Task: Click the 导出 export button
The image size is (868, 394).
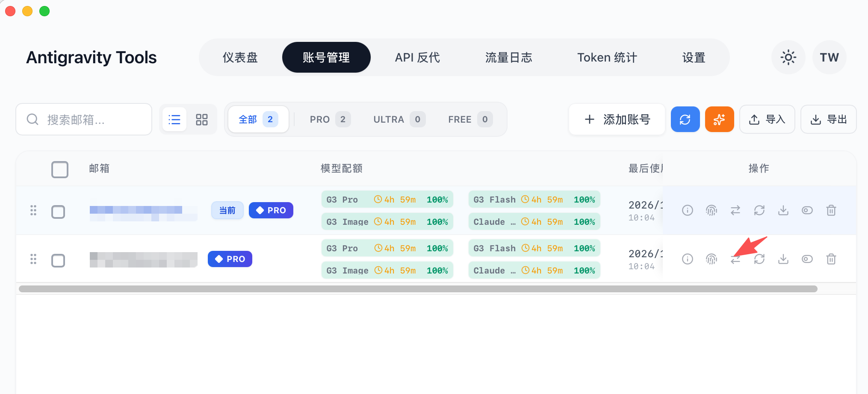Action: (829, 119)
